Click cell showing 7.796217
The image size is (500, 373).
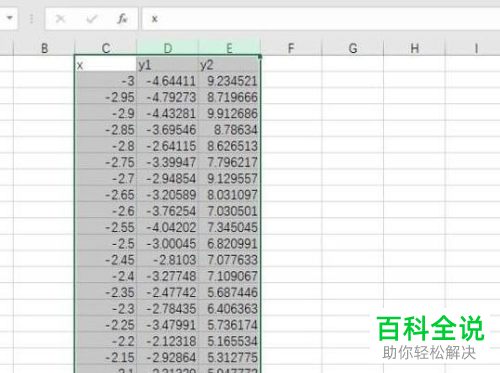pyautogui.click(x=229, y=162)
